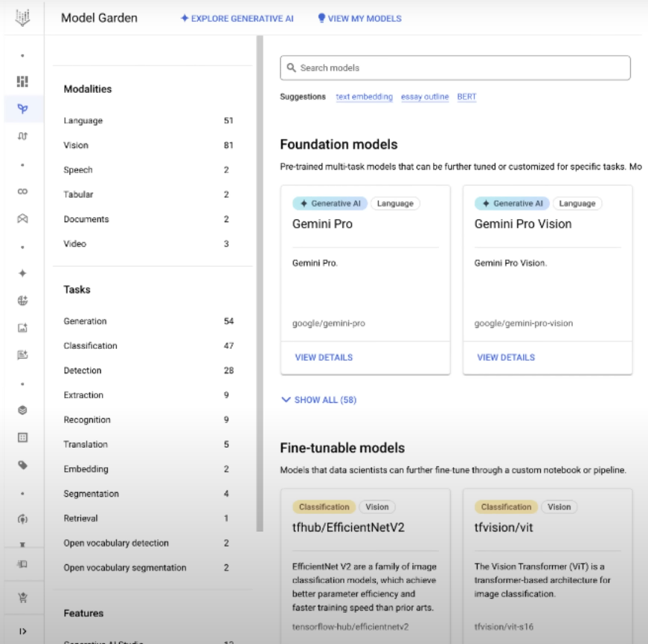Open the globe-with-sparkle Language sidebar icon
648x644 pixels.
(x=23, y=300)
